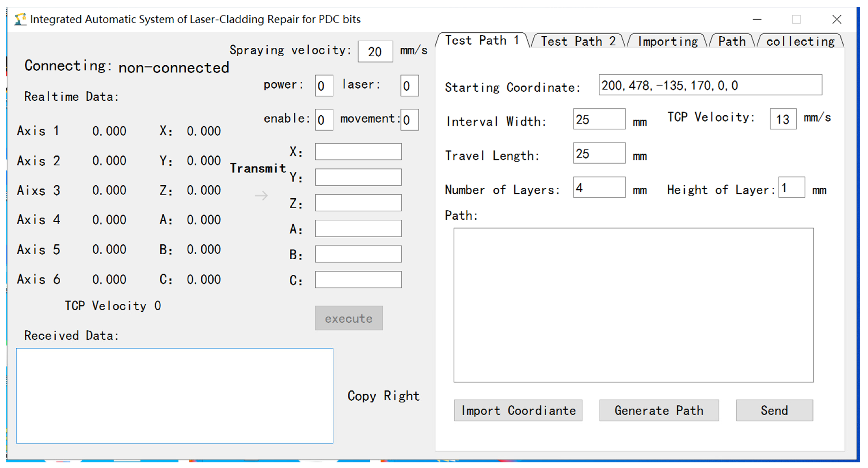Click the Import Coordiante button

pos(518,410)
